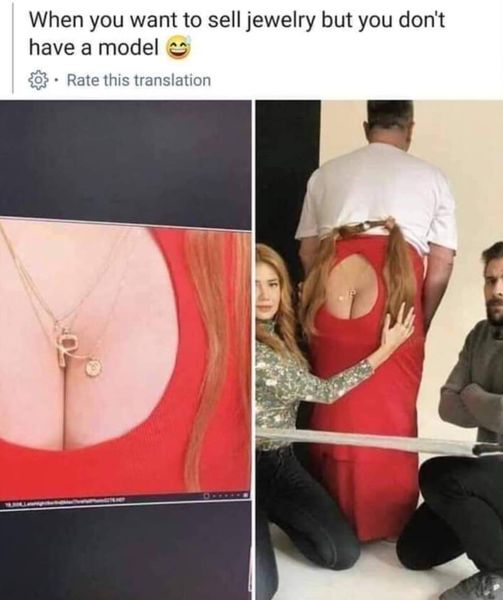Click the caption text about selling jewelry
Viewport: 503px width, 600px height.
[237, 34]
